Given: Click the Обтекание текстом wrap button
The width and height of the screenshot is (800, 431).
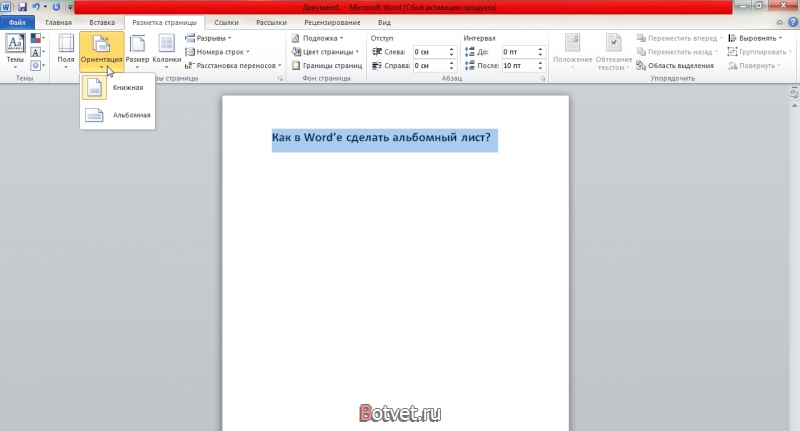Looking at the screenshot, I should (614, 52).
